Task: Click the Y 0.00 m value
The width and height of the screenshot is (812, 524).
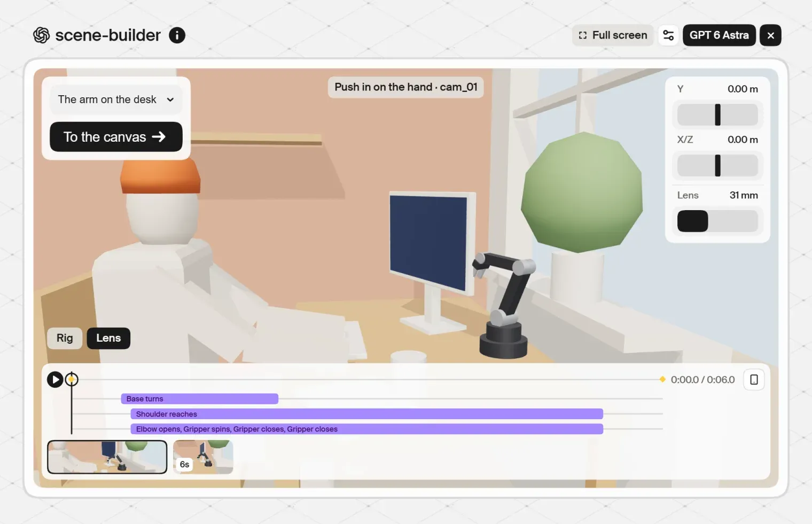Action: pos(743,89)
